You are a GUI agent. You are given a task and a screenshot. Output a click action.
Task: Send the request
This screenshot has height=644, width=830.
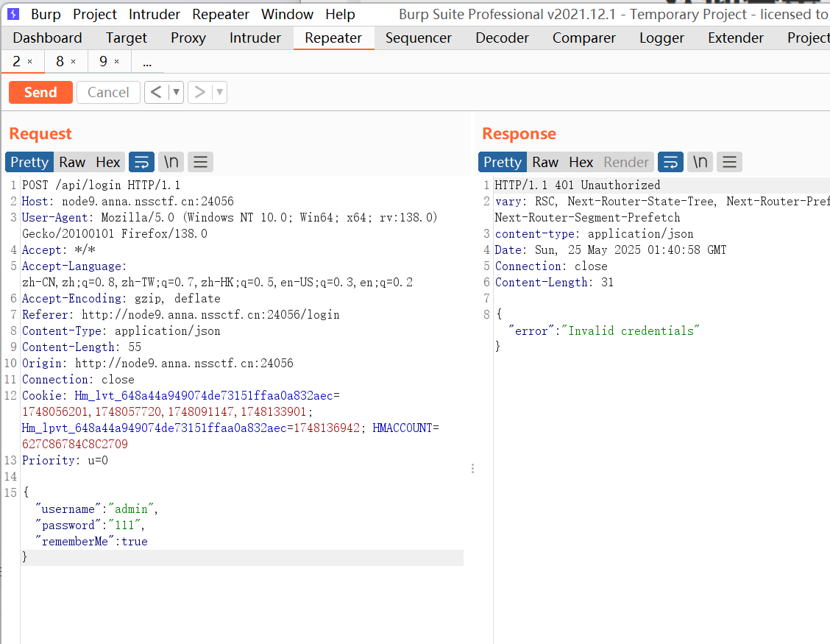click(40, 92)
